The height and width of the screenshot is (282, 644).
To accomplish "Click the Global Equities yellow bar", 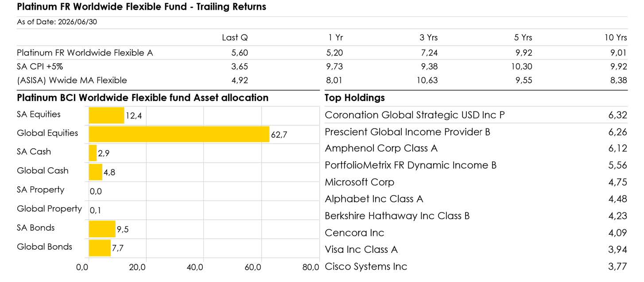I will pos(179,134).
